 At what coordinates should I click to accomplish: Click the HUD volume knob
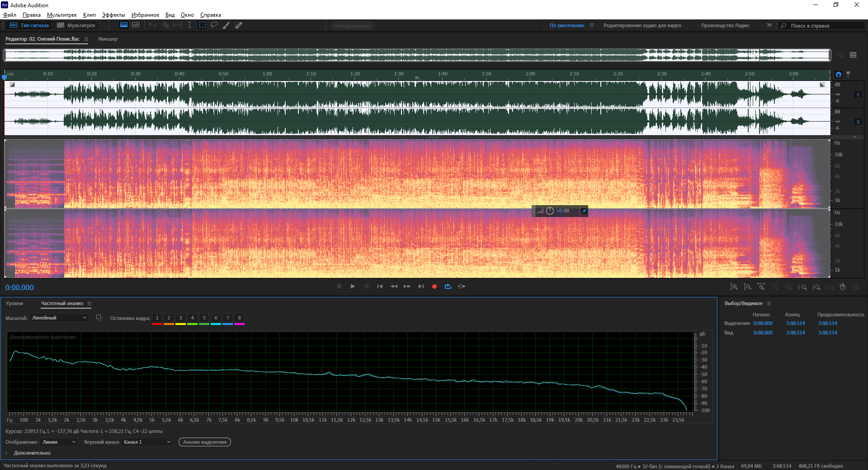pyautogui.click(x=550, y=211)
